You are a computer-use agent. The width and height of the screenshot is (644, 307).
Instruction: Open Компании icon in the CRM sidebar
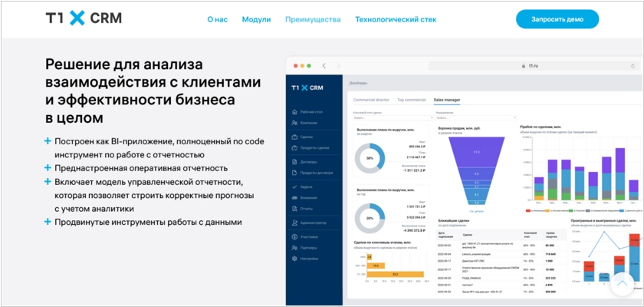294,123
